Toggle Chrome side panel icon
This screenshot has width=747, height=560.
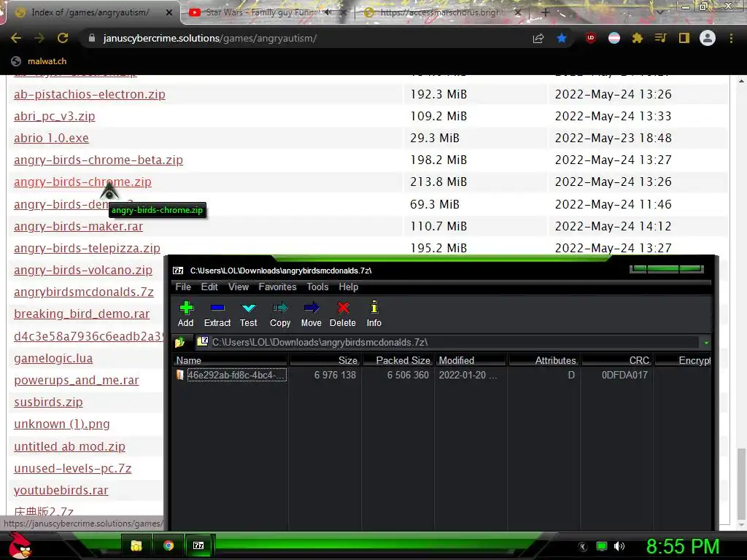click(684, 38)
